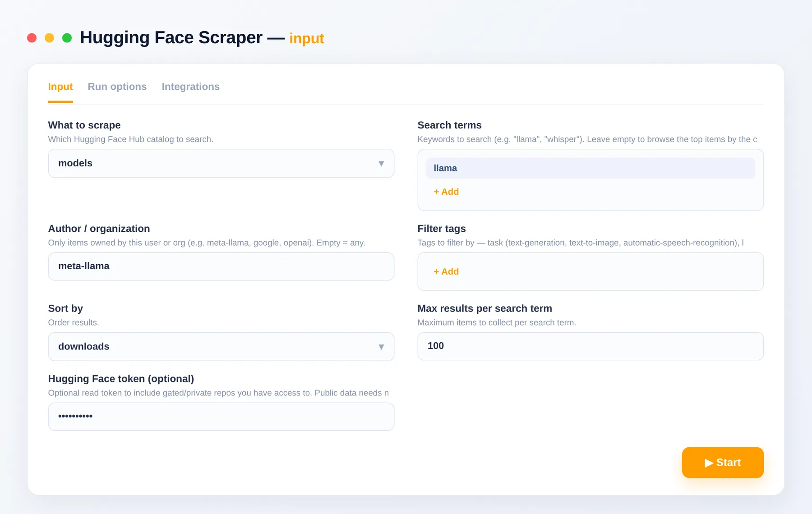
Task: Click the Filter tags heading
Action: (x=442, y=229)
